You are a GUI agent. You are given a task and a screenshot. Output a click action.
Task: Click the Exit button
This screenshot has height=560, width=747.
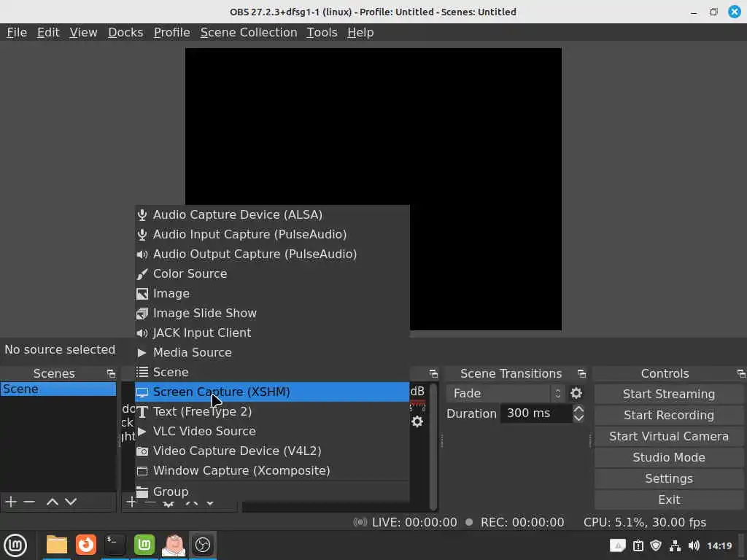point(668,499)
